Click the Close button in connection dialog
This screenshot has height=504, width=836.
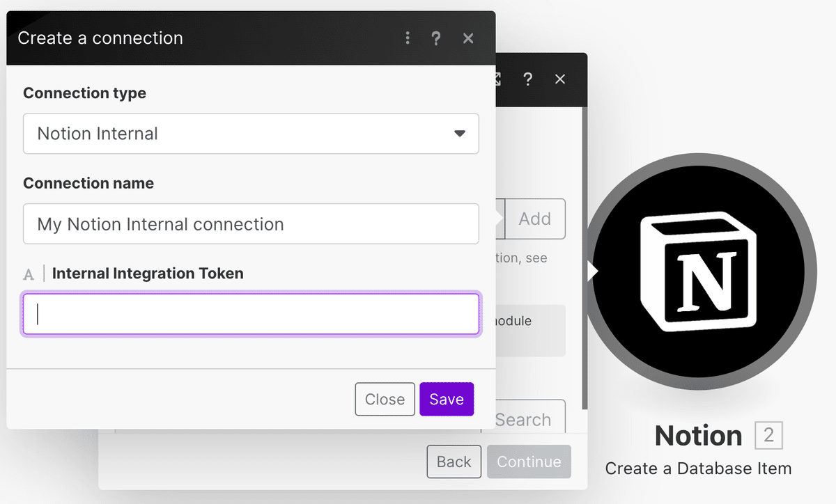(385, 399)
